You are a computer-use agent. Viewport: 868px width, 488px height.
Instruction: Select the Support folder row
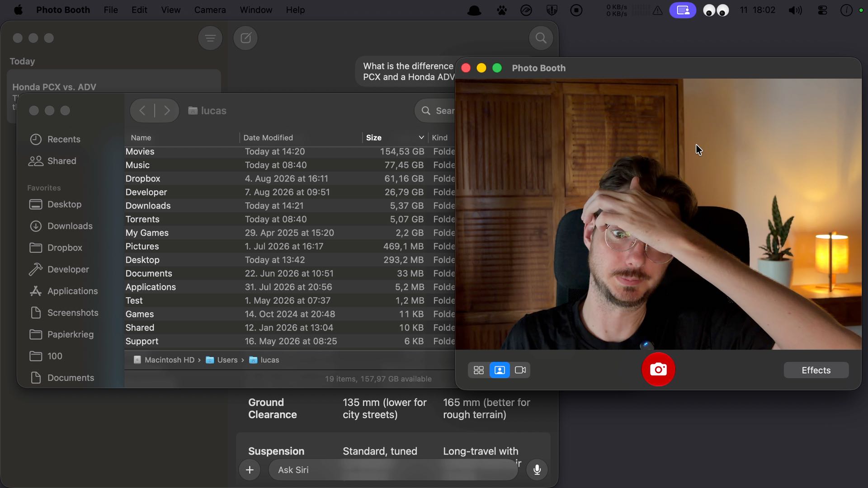[x=290, y=341]
